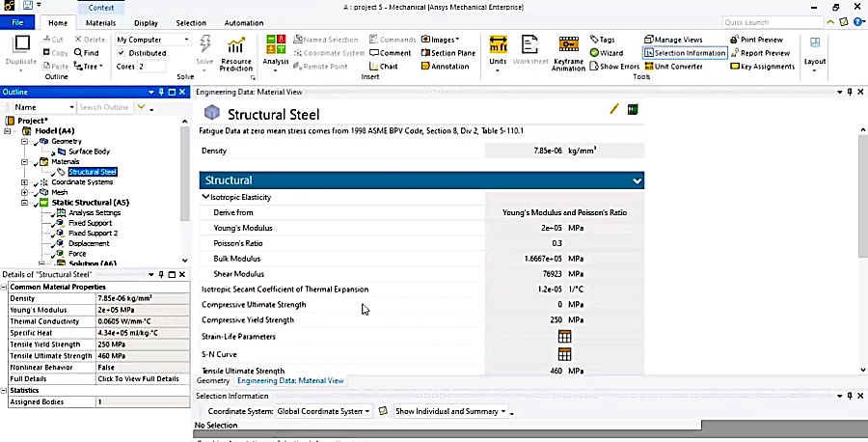Viewport: 868px width, 442px height.
Task: Click the Tensile Yield Strength 250 MPa cell
Action: click(x=143, y=345)
